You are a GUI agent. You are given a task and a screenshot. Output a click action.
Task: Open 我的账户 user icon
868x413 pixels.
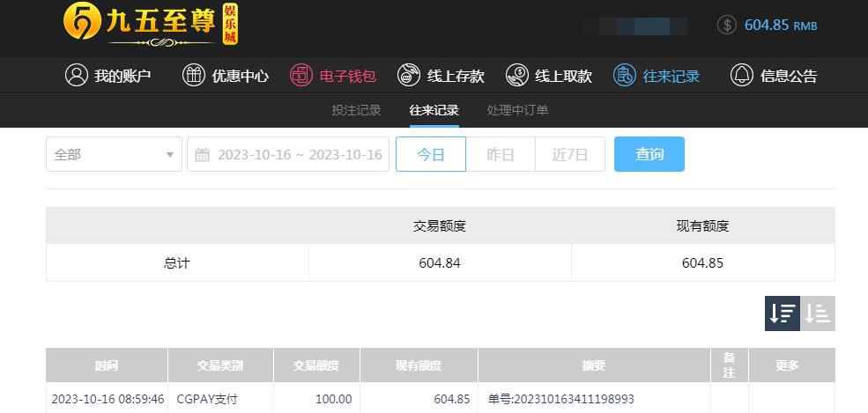click(x=77, y=75)
